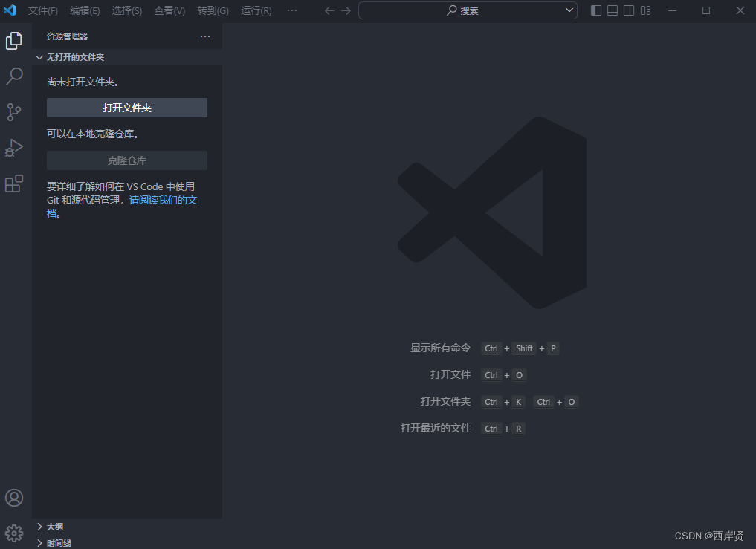Click the VS Code logo icon in title bar

(x=10, y=10)
